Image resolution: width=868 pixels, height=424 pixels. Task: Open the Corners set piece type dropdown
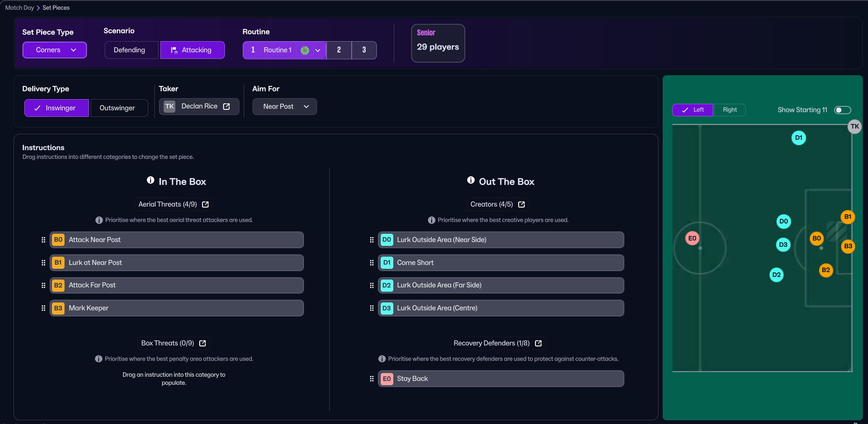tap(55, 50)
